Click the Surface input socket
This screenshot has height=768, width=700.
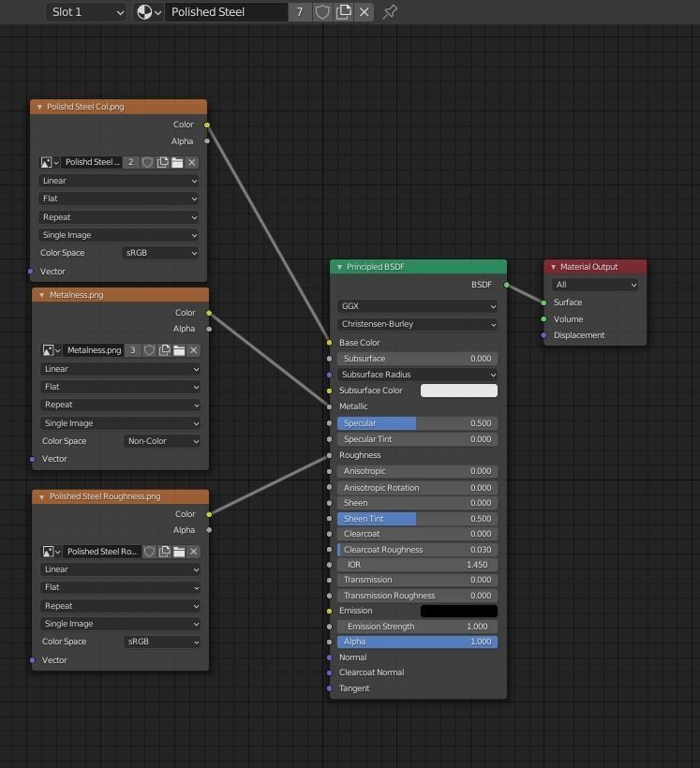544,303
